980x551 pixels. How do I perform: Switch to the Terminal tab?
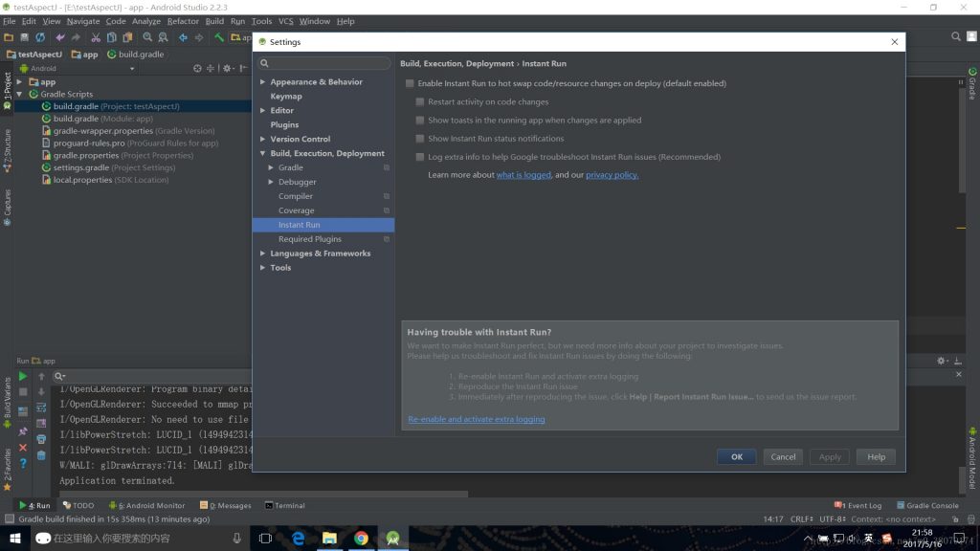[285, 505]
